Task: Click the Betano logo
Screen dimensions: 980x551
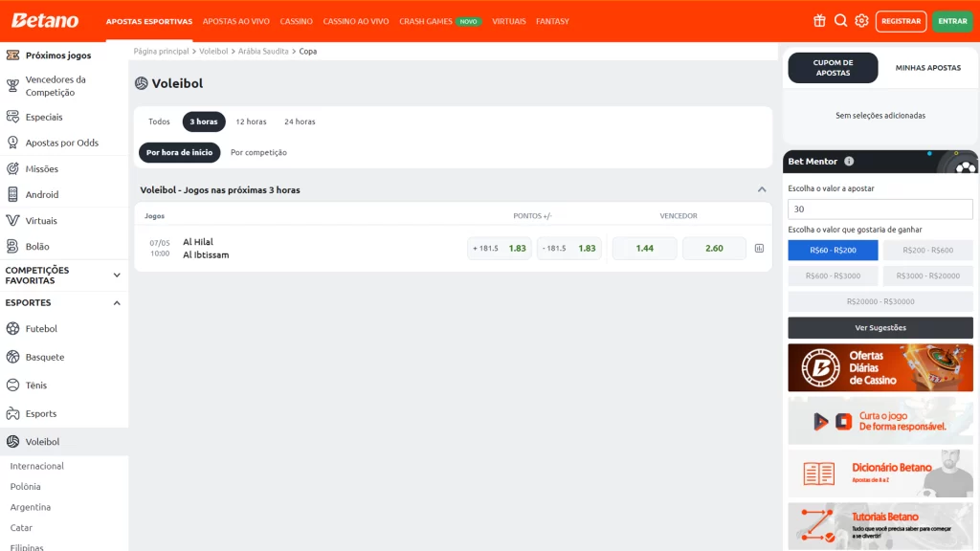Action: coord(45,21)
